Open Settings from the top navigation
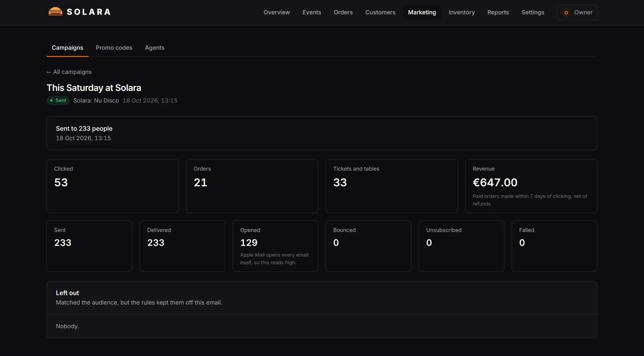The image size is (644, 356). pos(533,12)
